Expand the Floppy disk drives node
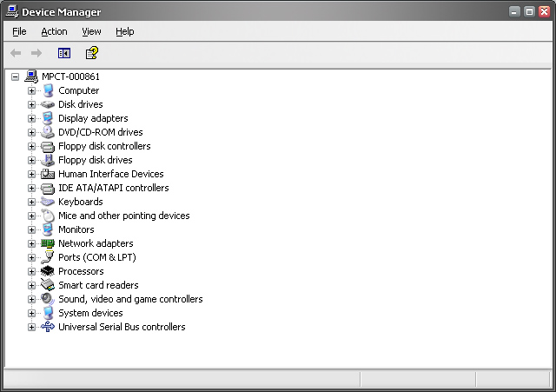This screenshot has height=392, width=556. click(x=31, y=160)
